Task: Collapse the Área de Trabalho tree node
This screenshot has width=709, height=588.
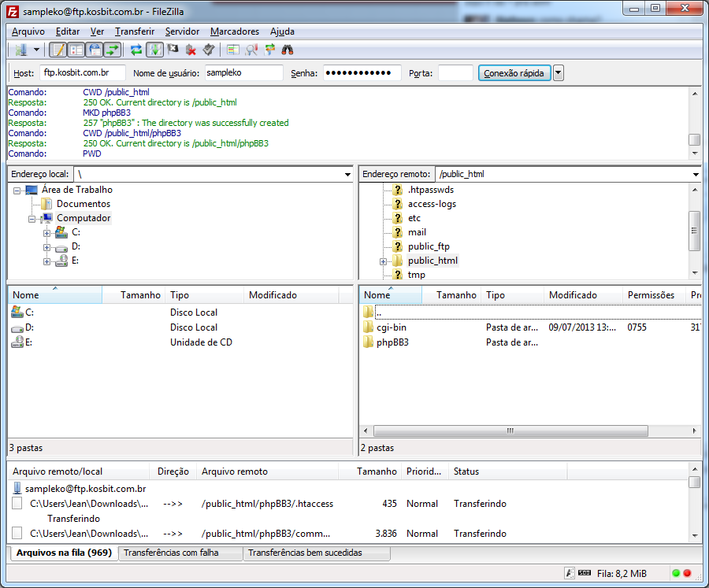Action: (17, 190)
